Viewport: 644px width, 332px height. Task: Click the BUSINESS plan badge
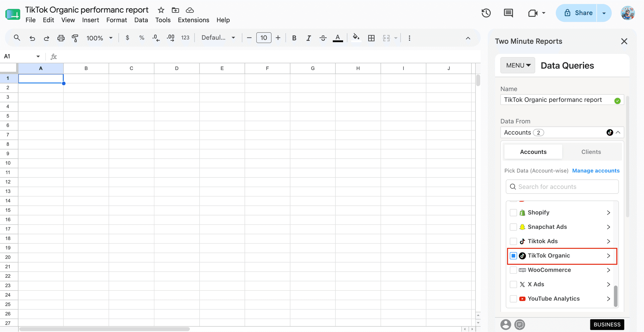607,325
